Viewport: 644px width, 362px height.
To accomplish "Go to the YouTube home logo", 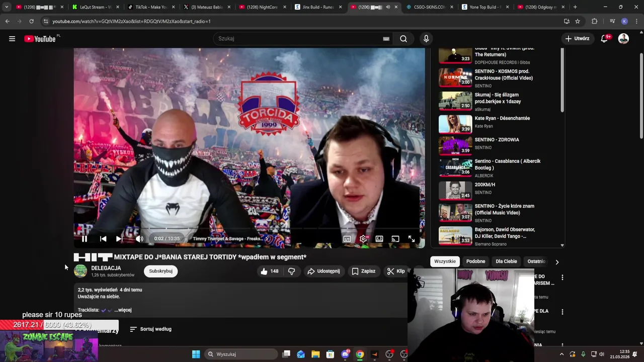I will click(x=40, y=39).
